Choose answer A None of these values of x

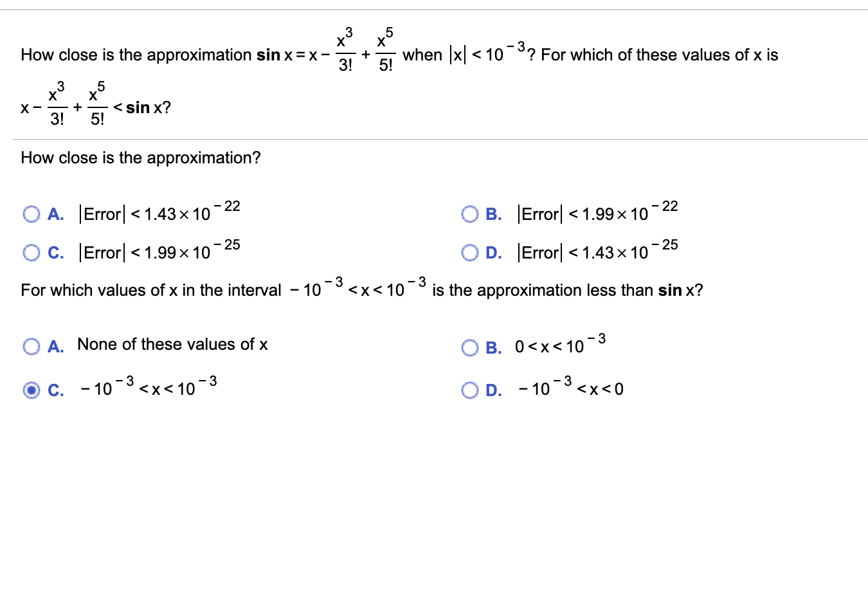(30, 346)
